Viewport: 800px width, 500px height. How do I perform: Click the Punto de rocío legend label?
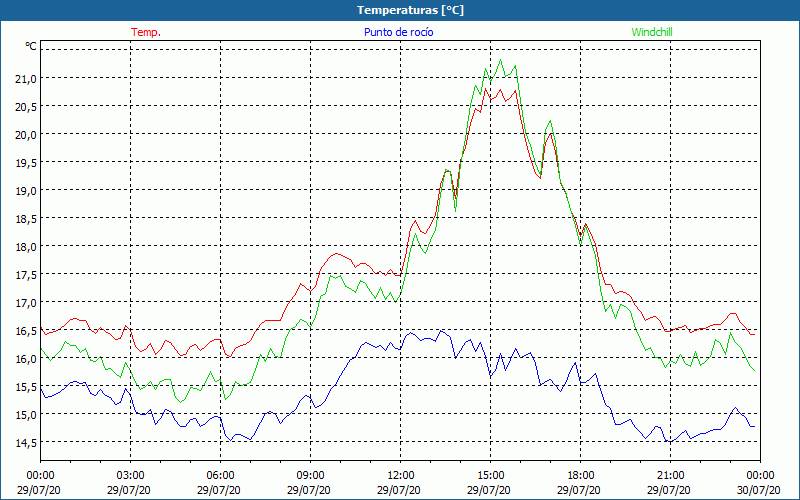click(398, 32)
